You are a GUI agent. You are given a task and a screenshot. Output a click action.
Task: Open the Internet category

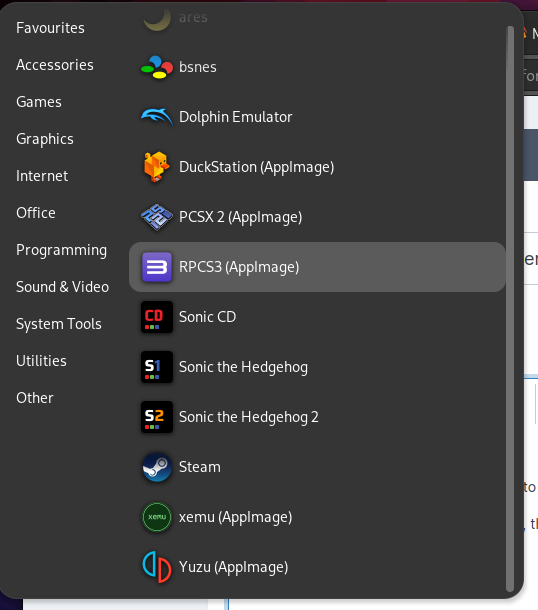click(42, 176)
